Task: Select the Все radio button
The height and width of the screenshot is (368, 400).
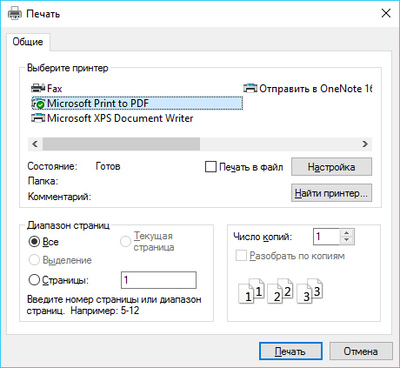Action: coord(34,241)
